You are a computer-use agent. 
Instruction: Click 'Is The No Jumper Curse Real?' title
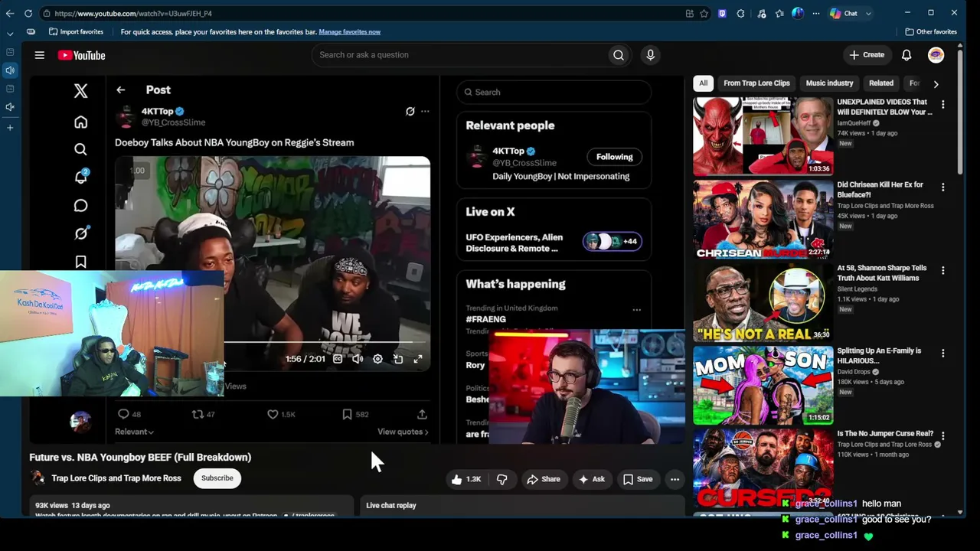(x=885, y=434)
